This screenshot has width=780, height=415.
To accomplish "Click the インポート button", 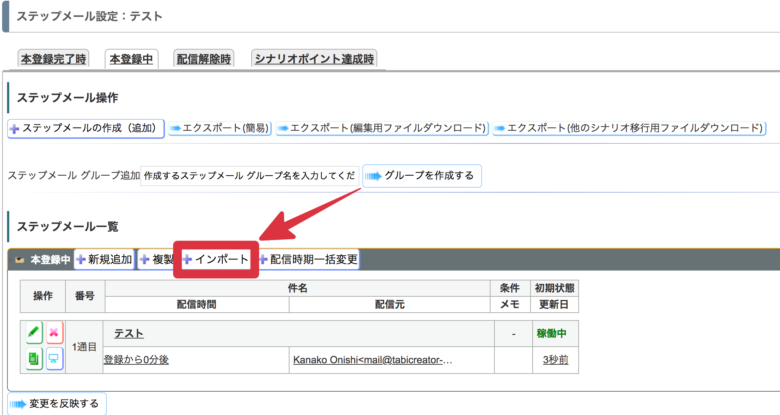I will click(215, 259).
